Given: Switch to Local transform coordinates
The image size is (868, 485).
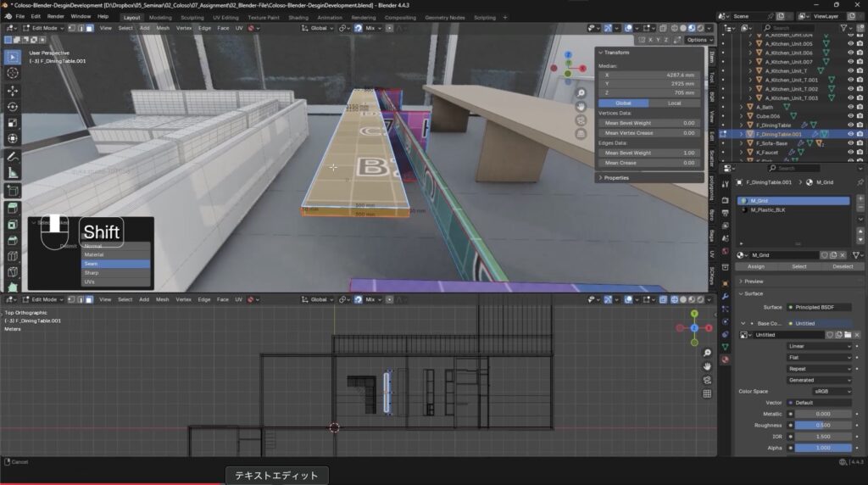Looking at the screenshot, I should pos(674,103).
